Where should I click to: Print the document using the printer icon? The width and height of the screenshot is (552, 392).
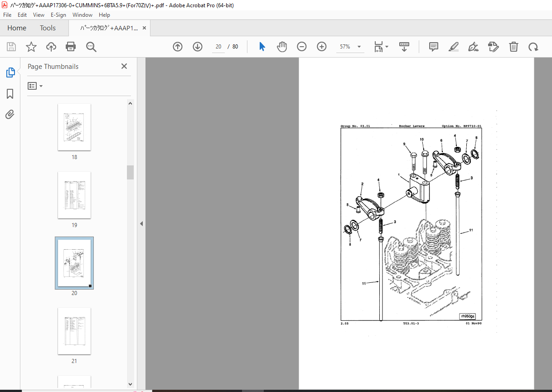click(71, 47)
